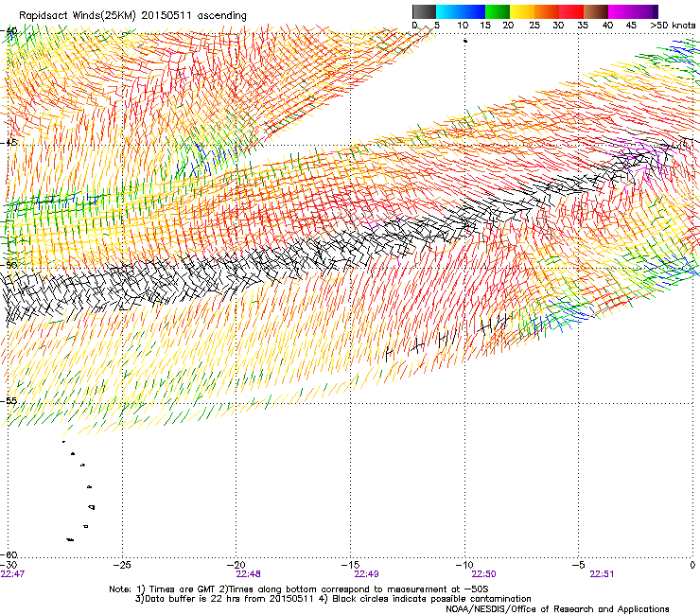Click the gray 0-5 knots legend swatch

424,11
